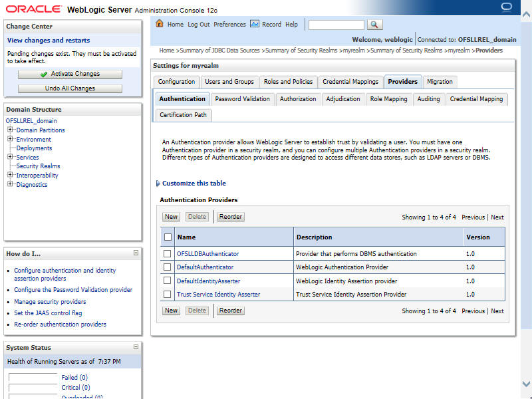This screenshot has width=532, height=399.
Task: Click the Home house icon
Action: 159,23
